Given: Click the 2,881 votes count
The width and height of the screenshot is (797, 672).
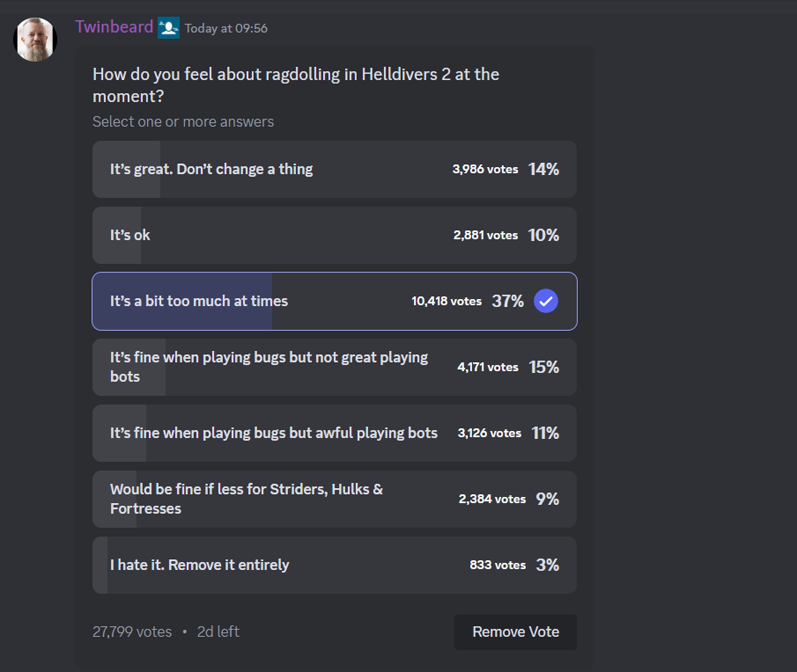Looking at the screenshot, I should [x=486, y=235].
